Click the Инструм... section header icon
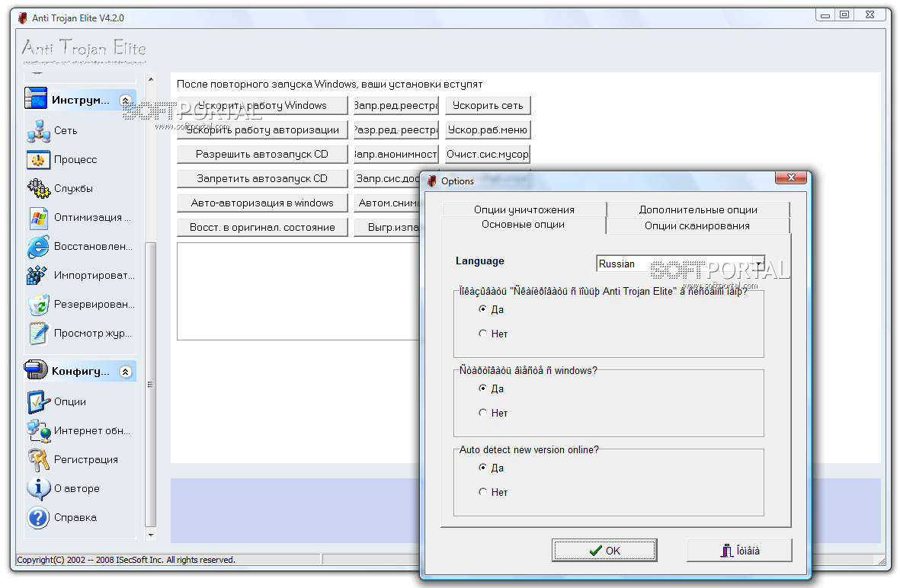 36,98
